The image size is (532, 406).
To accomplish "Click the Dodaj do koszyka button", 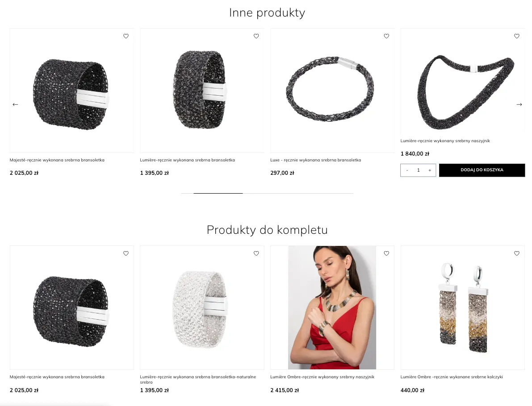I will (482, 170).
